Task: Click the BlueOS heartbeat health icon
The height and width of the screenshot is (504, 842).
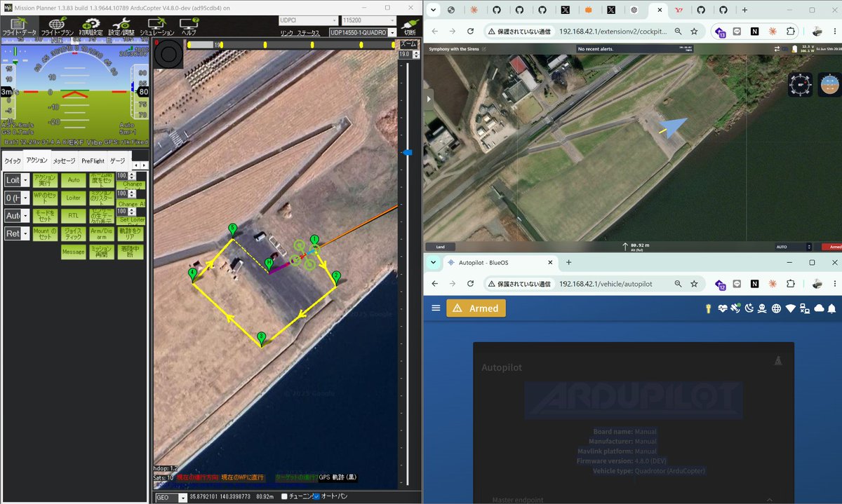Action: point(723,308)
